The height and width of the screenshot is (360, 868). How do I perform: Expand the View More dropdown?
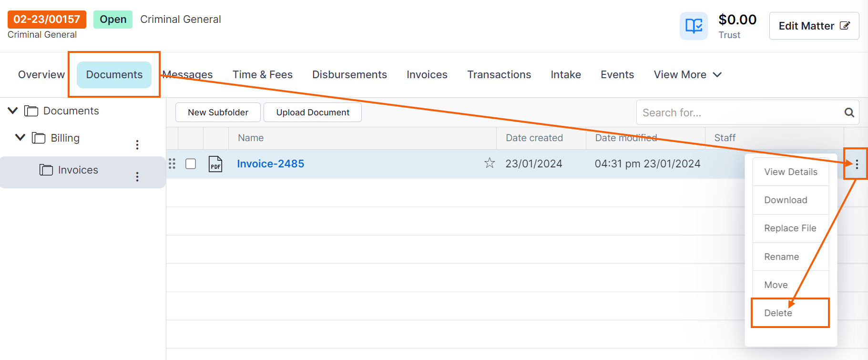(687, 75)
